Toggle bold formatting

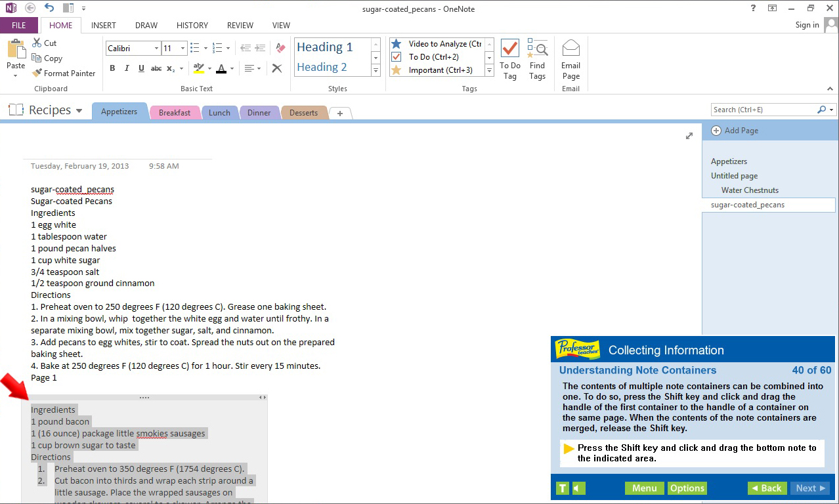(x=112, y=68)
